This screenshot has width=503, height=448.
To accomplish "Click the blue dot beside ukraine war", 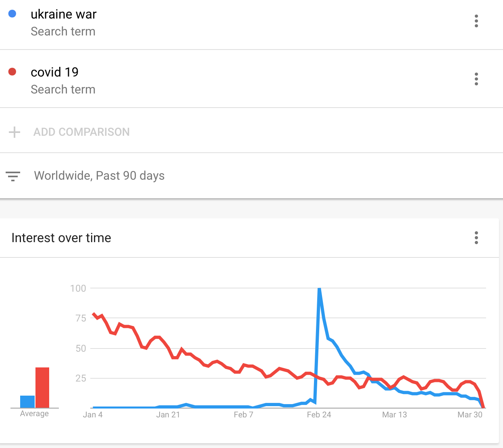I will coord(12,14).
